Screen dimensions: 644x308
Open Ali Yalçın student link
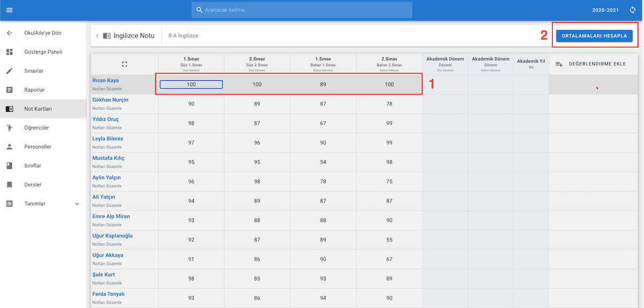(103, 197)
